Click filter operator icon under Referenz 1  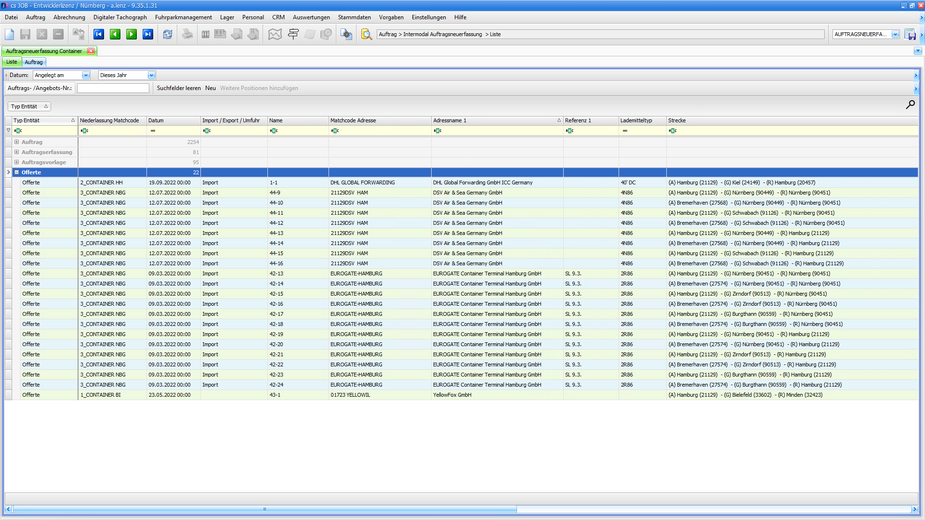[569, 130]
